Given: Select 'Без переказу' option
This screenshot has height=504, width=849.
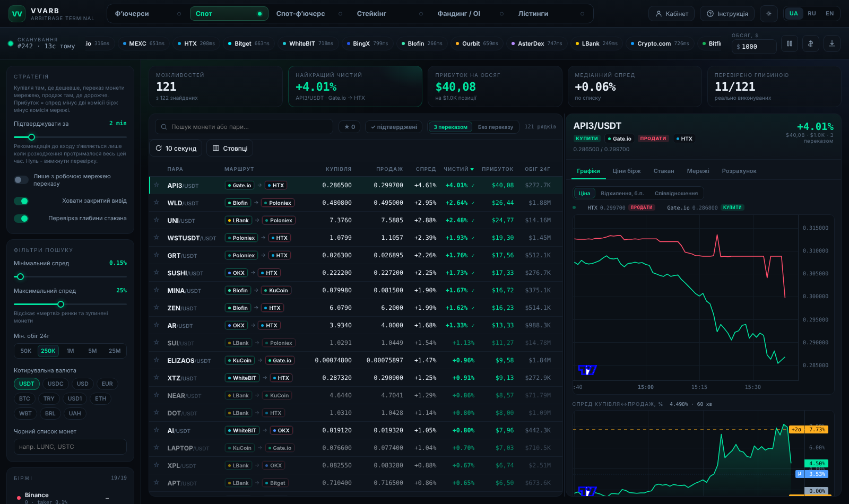Looking at the screenshot, I should click(x=495, y=127).
